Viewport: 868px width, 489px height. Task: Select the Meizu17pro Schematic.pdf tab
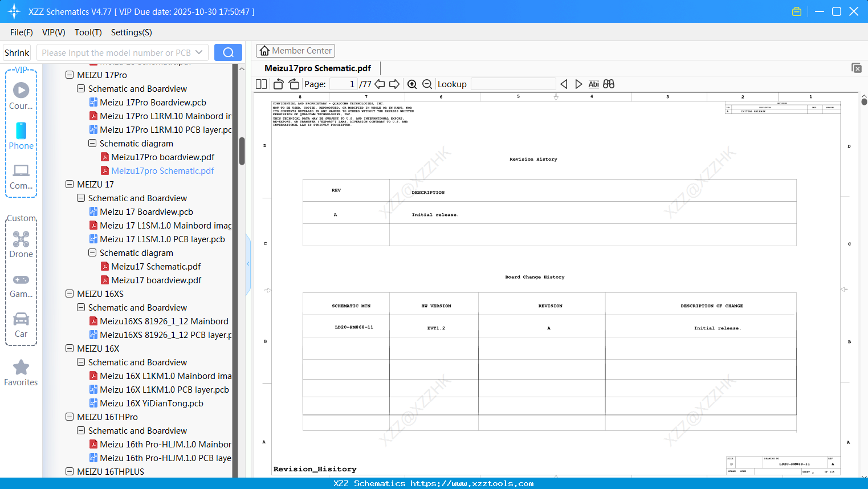(318, 68)
